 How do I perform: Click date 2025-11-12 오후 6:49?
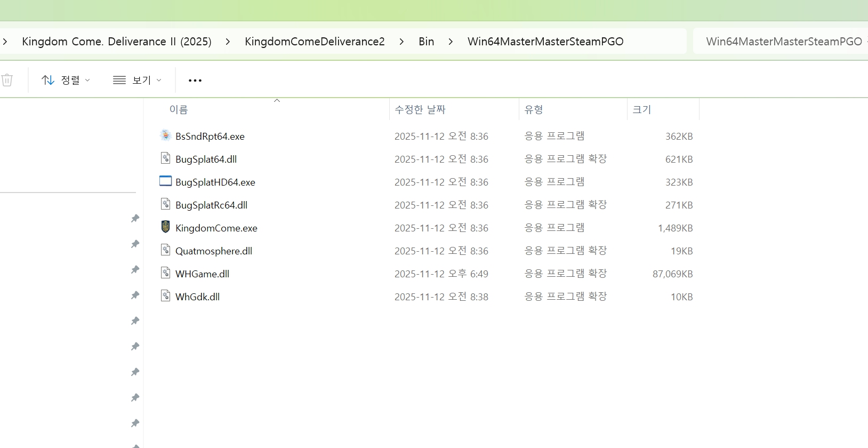[x=441, y=274]
